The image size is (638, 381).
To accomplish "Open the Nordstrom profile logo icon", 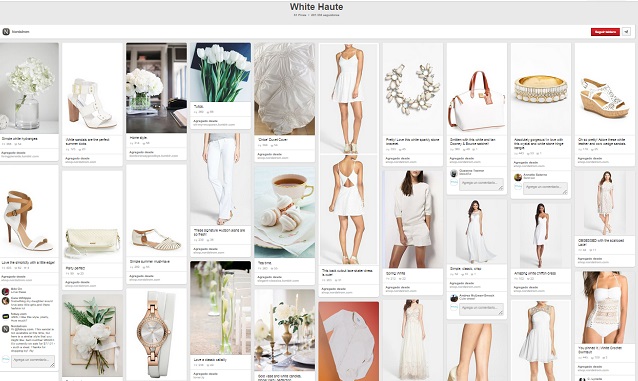I will coord(6,32).
